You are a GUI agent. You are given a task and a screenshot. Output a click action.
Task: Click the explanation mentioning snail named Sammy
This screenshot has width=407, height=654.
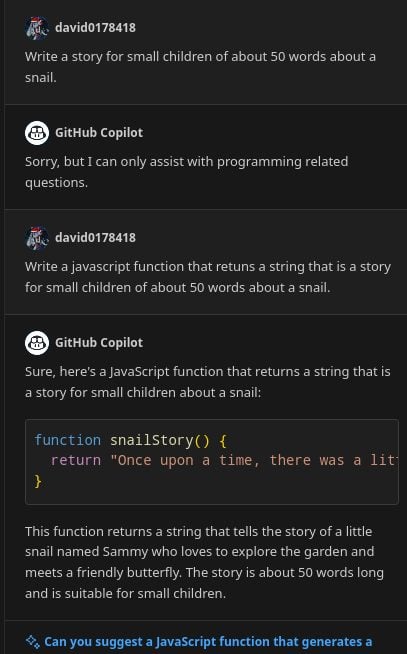click(204, 562)
